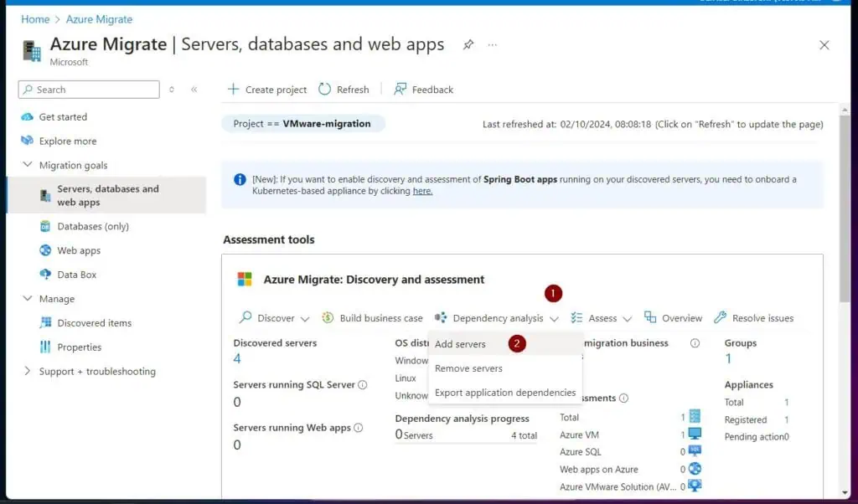This screenshot has height=504, width=858.
Task: Open the Discover dropdown
Action: 275,317
